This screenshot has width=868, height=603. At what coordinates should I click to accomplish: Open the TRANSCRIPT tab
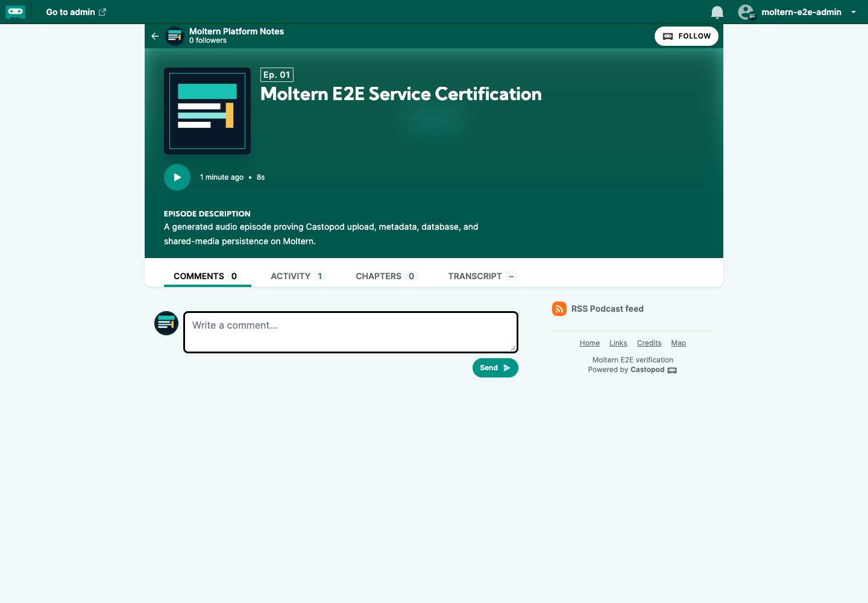pyautogui.click(x=483, y=276)
